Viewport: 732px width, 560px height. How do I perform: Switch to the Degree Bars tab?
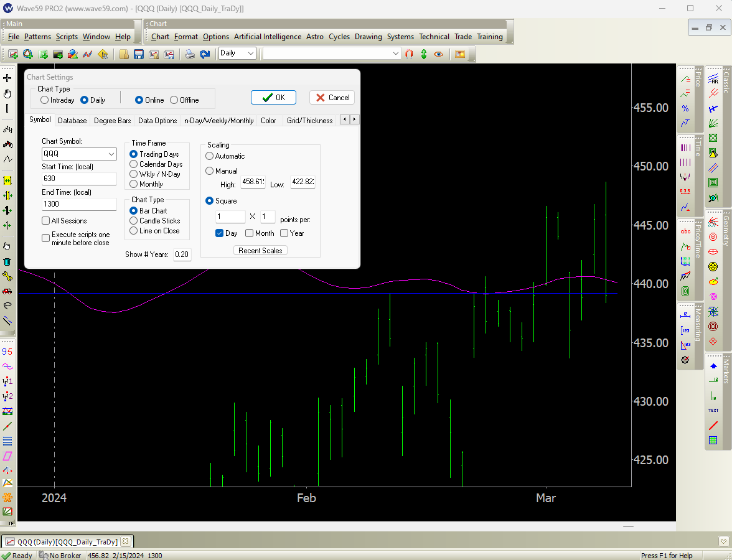click(x=113, y=121)
